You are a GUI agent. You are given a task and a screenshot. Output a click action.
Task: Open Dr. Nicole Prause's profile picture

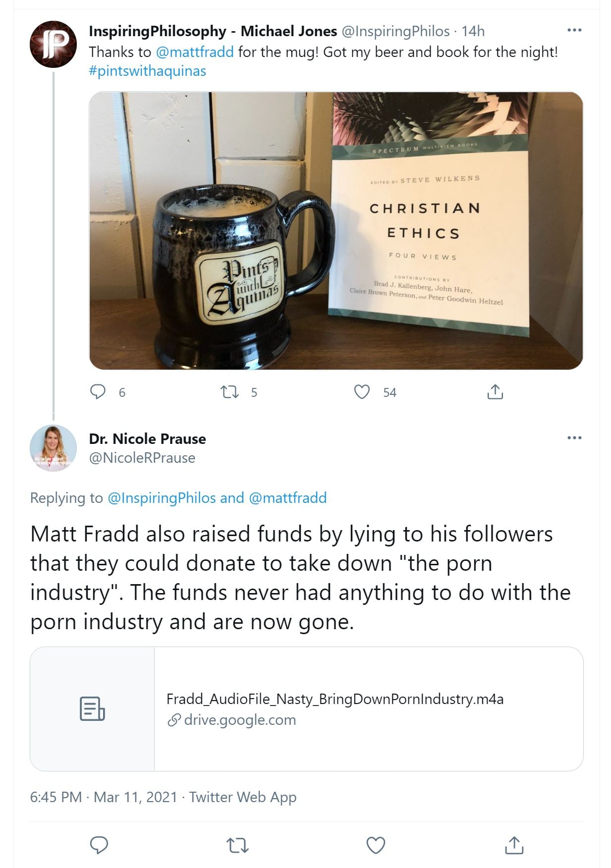pos(53,448)
